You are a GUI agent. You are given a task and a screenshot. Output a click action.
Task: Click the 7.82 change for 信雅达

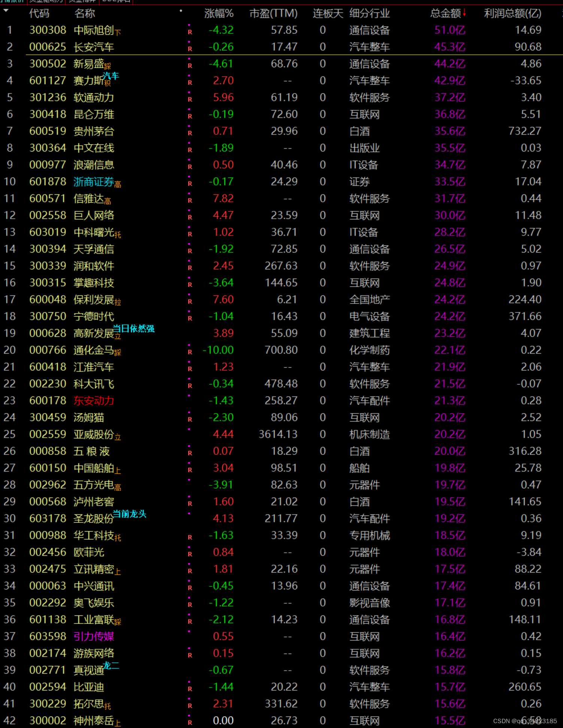coord(223,199)
